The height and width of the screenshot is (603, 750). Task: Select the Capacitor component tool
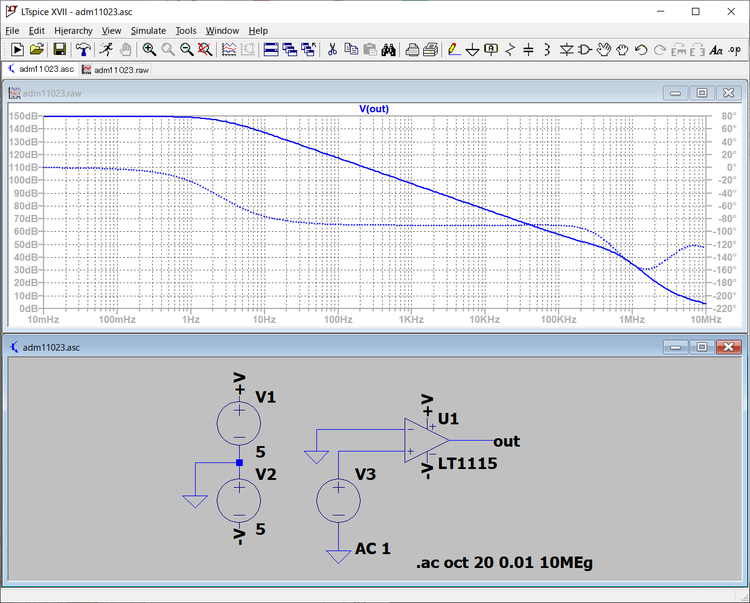click(x=528, y=49)
